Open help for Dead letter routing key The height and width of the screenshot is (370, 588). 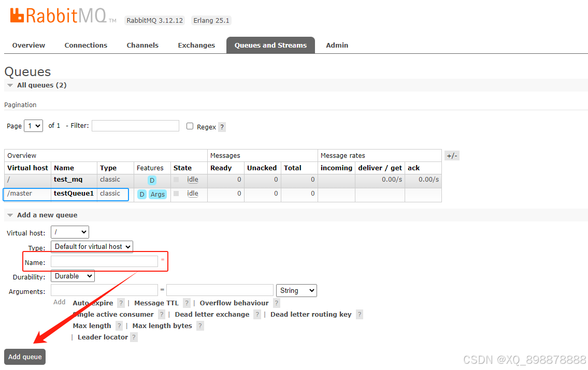359,315
